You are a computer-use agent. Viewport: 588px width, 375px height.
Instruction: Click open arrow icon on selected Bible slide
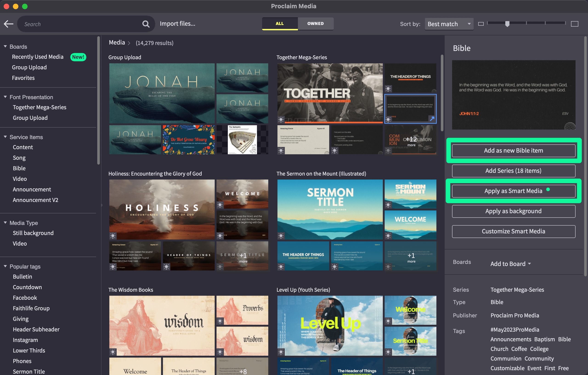point(432,119)
